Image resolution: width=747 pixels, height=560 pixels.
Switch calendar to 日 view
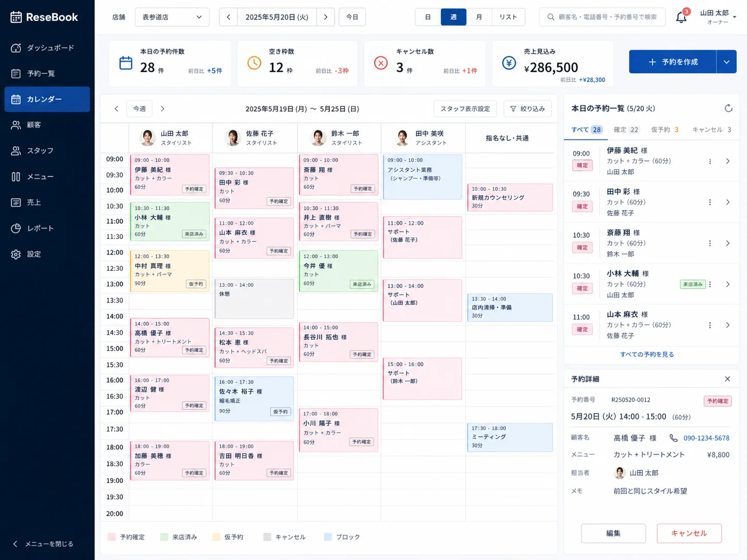coord(428,17)
